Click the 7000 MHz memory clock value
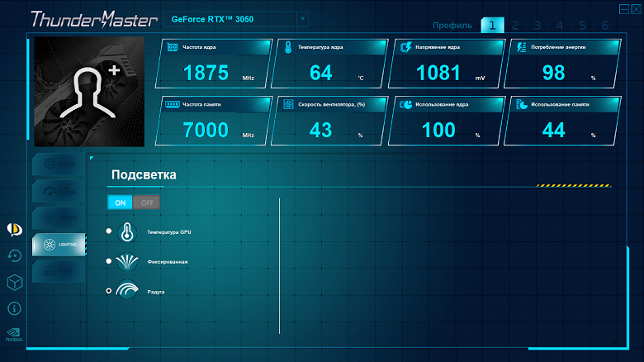The height and width of the screenshot is (362, 644). coord(206,130)
